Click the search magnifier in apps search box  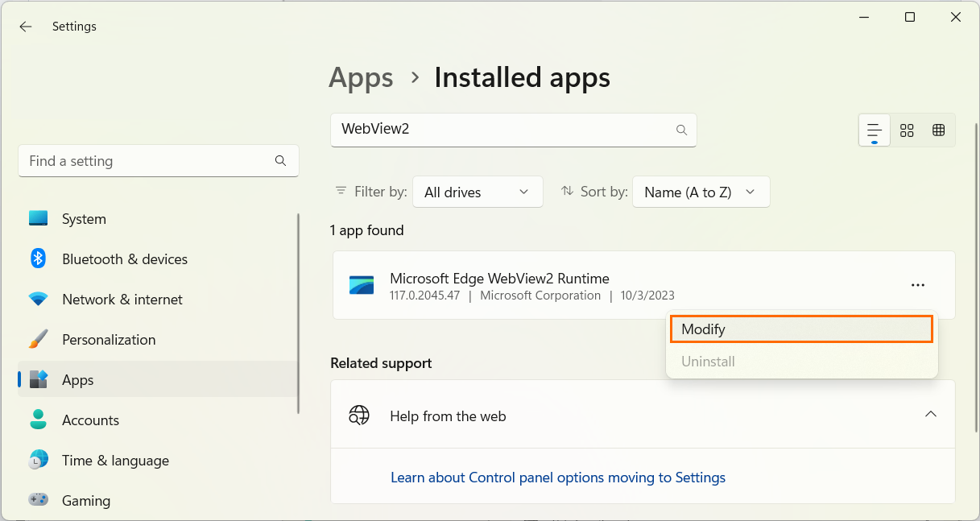pyautogui.click(x=681, y=130)
